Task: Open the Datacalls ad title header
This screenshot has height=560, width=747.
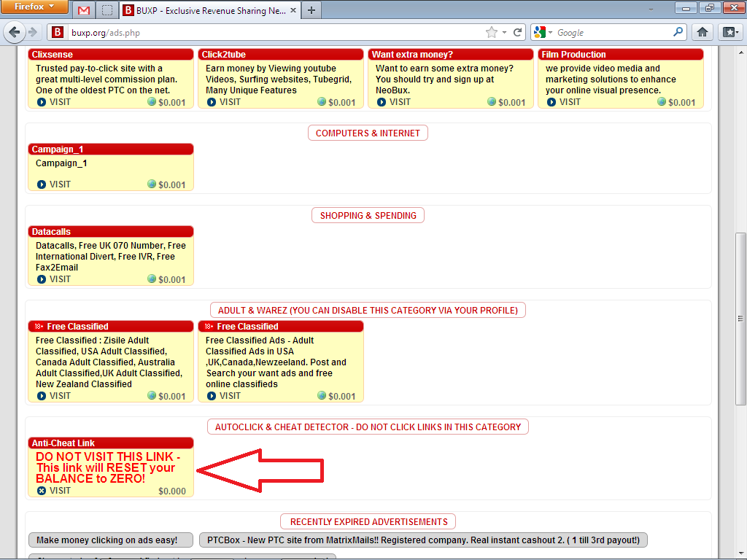Action: point(111,231)
